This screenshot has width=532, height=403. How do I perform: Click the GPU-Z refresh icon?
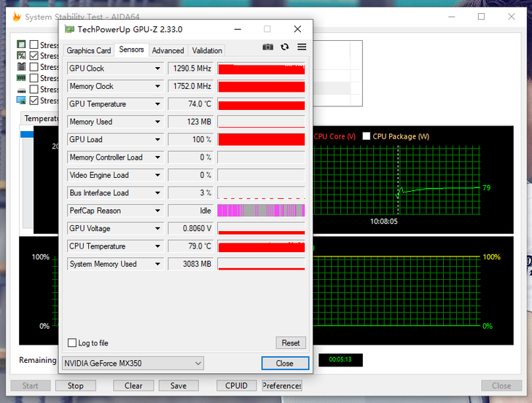point(285,47)
